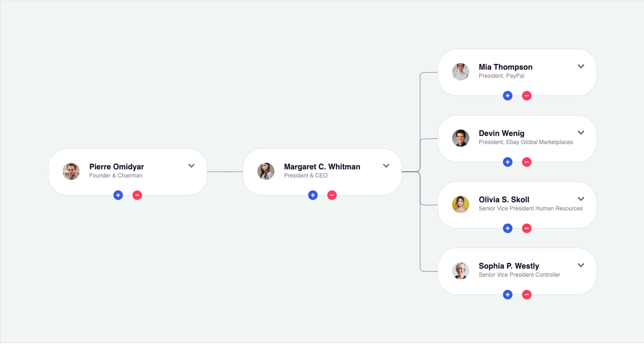644x344 pixels.
Task: Toggle Devin Wenig's chevron control
Action: click(x=581, y=133)
